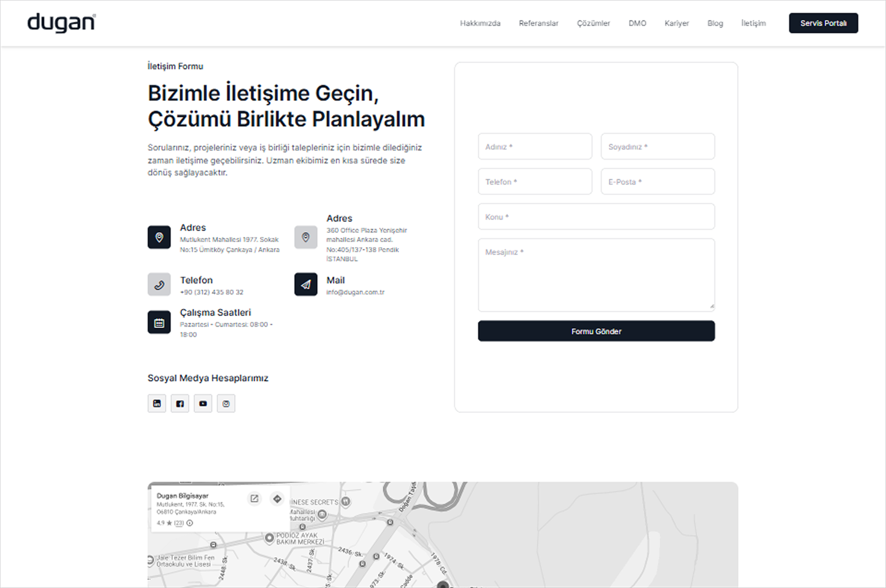Open the Çözümler menu item
The width and height of the screenshot is (886, 588).
pyautogui.click(x=593, y=23)
